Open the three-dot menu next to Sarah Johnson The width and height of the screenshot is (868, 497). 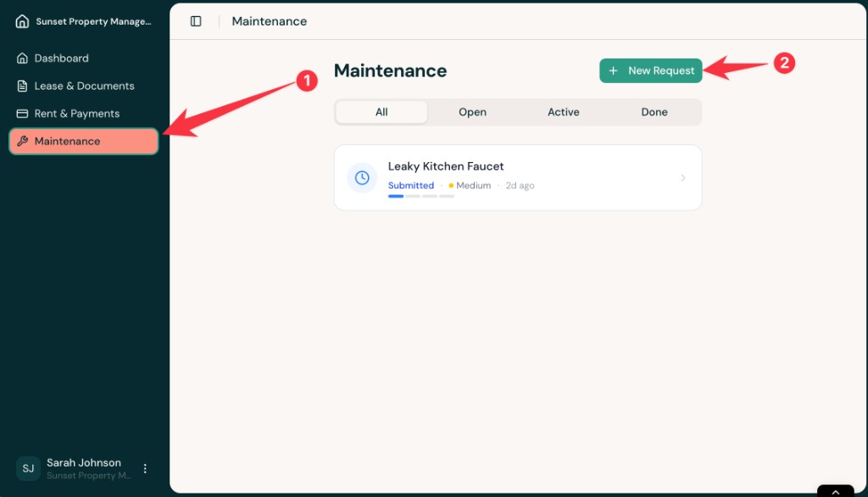[x=145, y=468]
